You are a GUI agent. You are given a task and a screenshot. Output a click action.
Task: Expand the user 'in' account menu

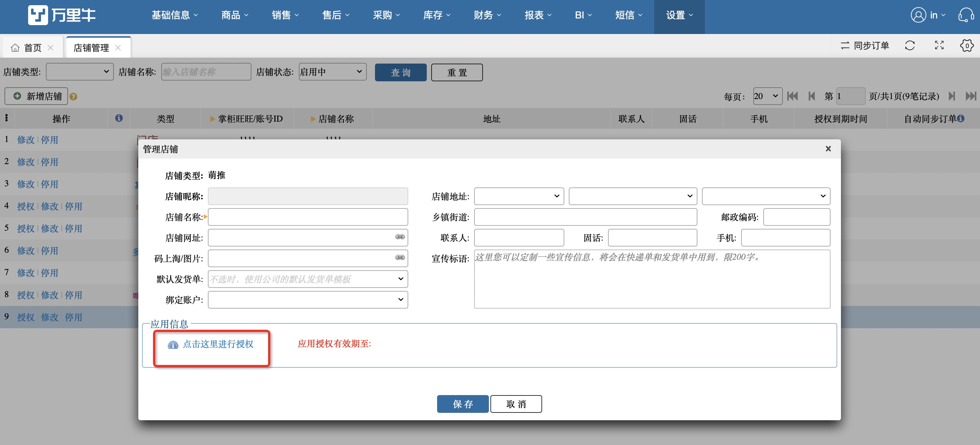click(938, 15)
